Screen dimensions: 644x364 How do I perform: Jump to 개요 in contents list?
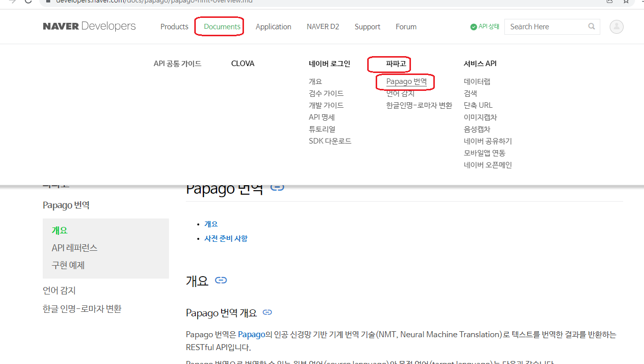click(211, 224)
